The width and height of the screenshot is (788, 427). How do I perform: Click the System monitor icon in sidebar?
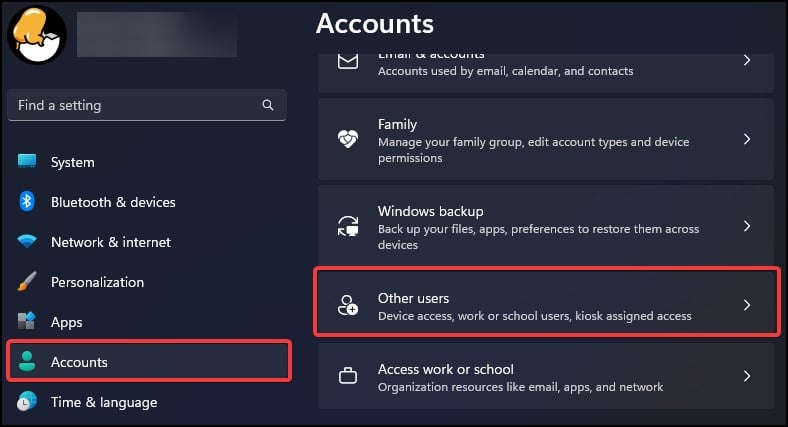(x=27, y=162)
